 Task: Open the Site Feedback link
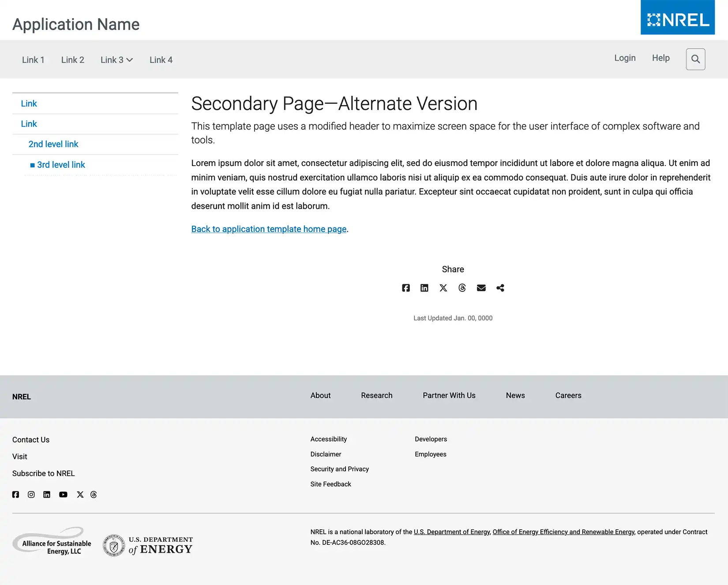point(330,484)
